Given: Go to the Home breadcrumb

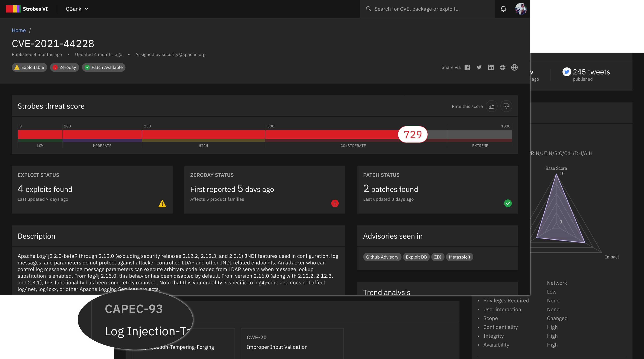Looking at the screenshot, I should coord(19,30).
